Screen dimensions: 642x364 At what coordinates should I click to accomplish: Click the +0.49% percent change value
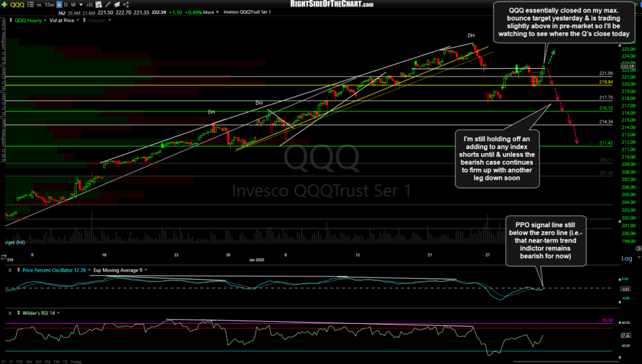(x=193, y=12)
